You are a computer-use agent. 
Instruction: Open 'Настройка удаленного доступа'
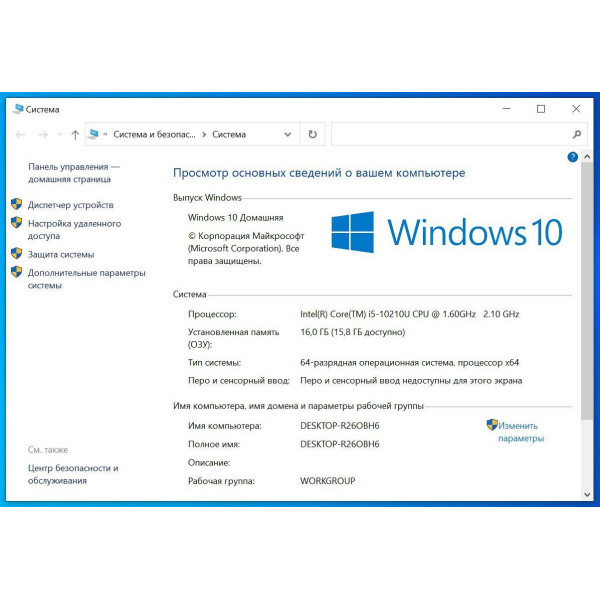[x=75, y=230]
